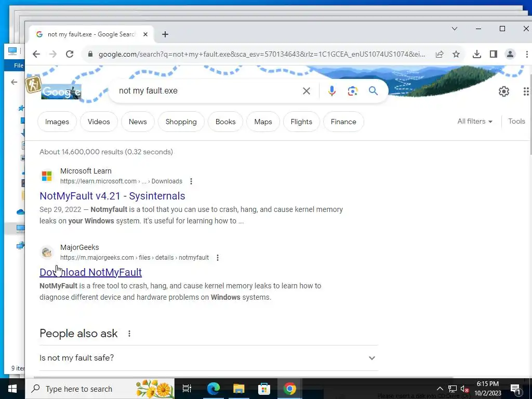The width and height of the screenshot is (532, 399).
Task: Click the Chrome address bar URL
Action: click(x=261, y=54)
